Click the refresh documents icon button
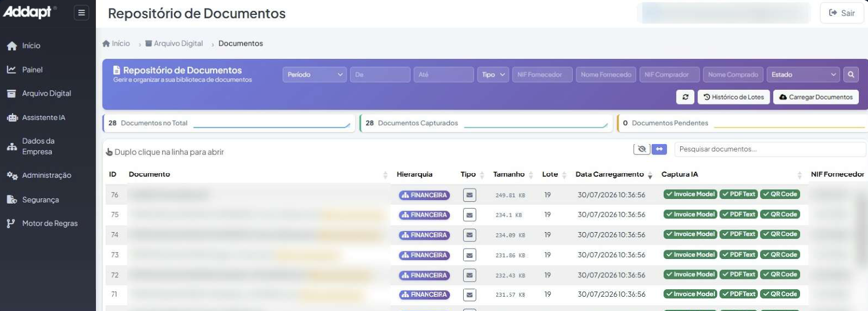This screenshot has height=311, width=868. pyautogui.click(x=685, y=97)
